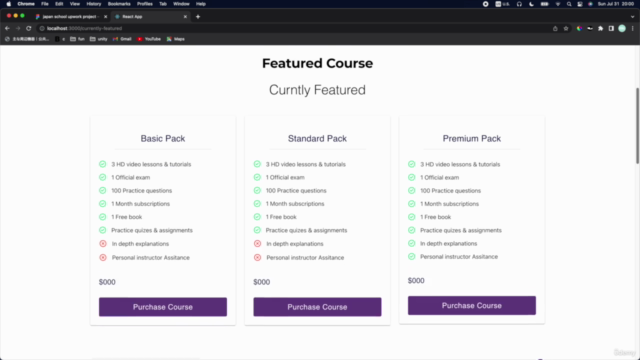Open the Profiles menu
640x360 pixels.
click(144, 4)
